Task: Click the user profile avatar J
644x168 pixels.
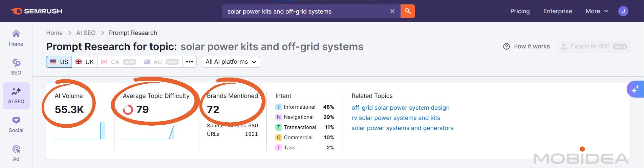Action: (x=623, y=11)
